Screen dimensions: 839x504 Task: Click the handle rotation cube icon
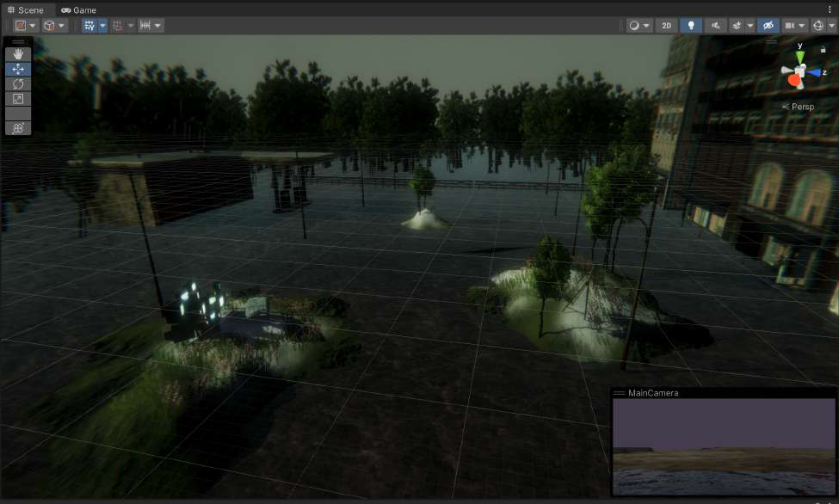coord(49,26)
